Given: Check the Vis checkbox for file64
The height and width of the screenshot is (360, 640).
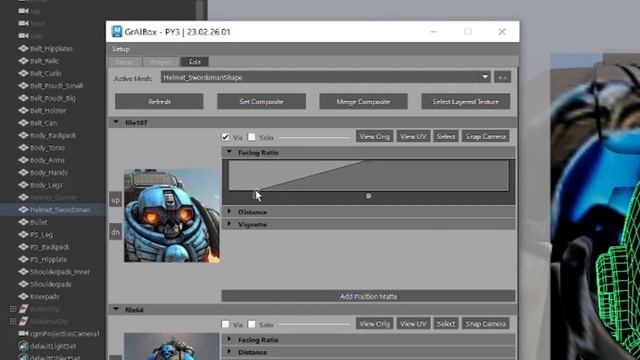Looking at the screenshot, I should pyautogui.click(x=225, y=324).
